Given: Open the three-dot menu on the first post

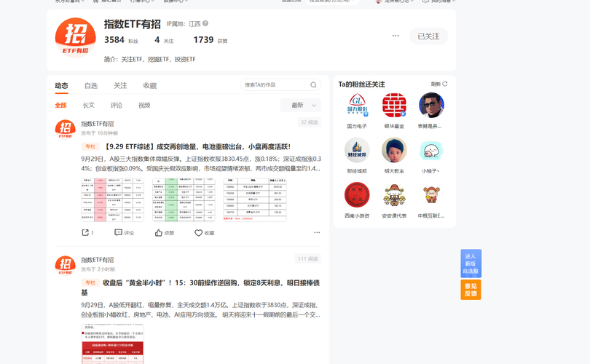Looking at the screenshot, I should [x=317, y=232].
